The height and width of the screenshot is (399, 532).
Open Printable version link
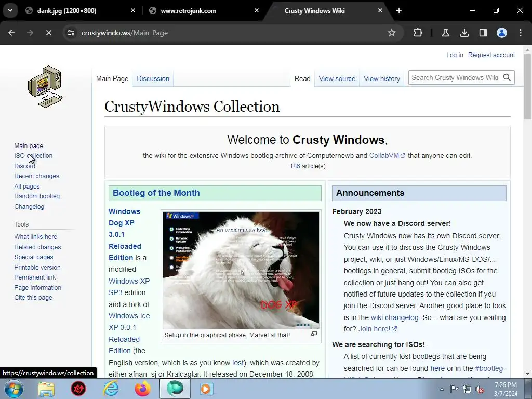[37, 268]
